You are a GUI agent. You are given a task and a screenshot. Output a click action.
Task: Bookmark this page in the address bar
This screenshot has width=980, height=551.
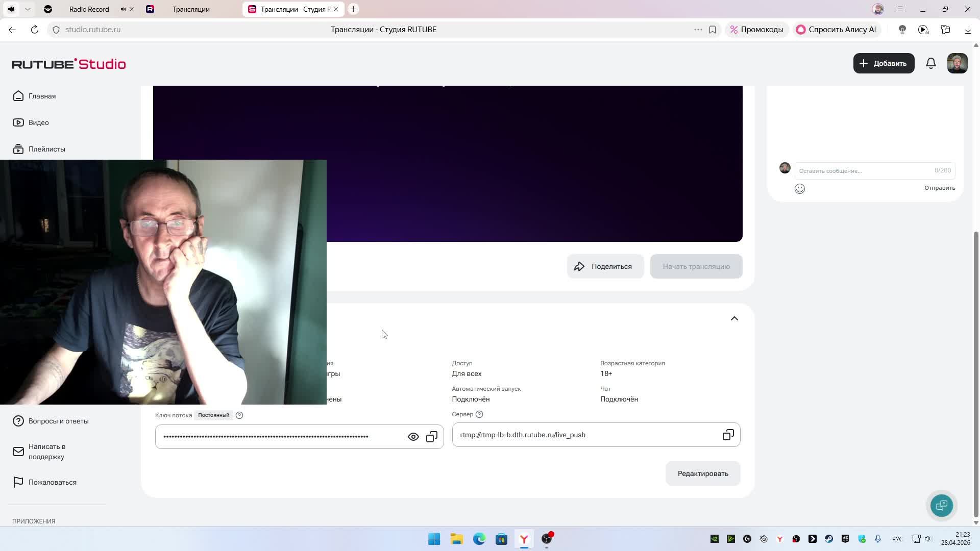point(713,30)
